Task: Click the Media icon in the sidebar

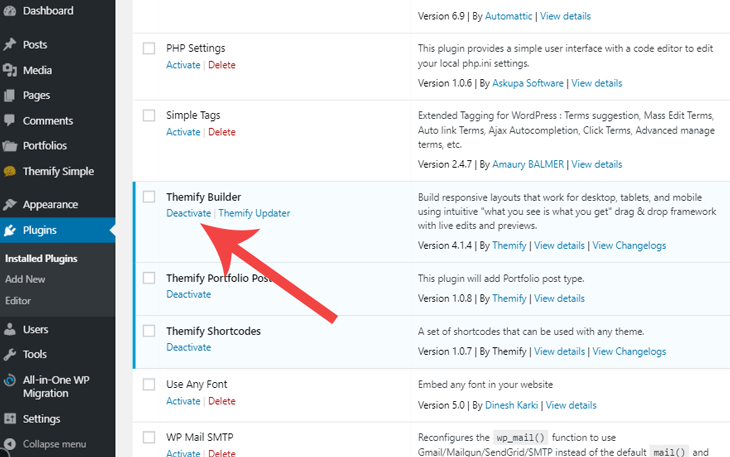Action: (x=9, y=70)
